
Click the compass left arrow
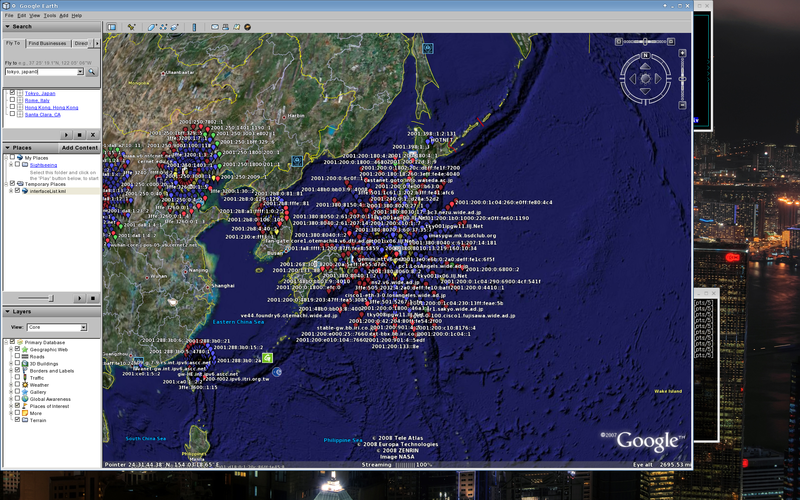[633, 79]
